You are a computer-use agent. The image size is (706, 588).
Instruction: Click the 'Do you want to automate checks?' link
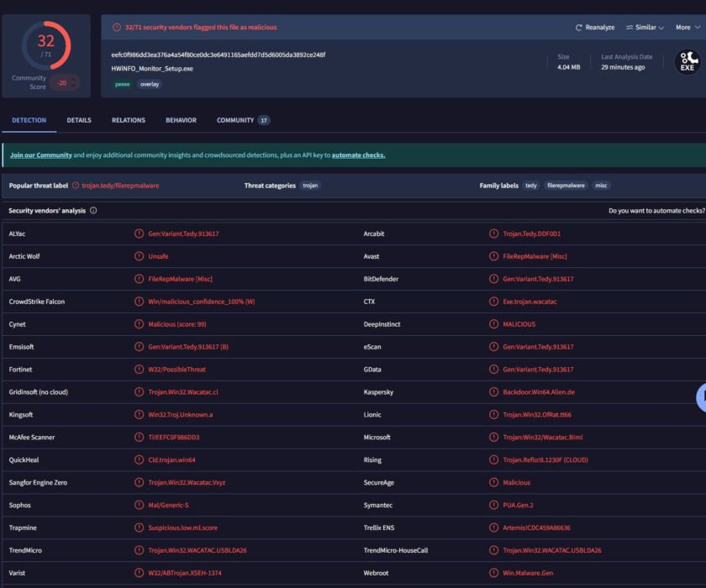tap(656, 211)
